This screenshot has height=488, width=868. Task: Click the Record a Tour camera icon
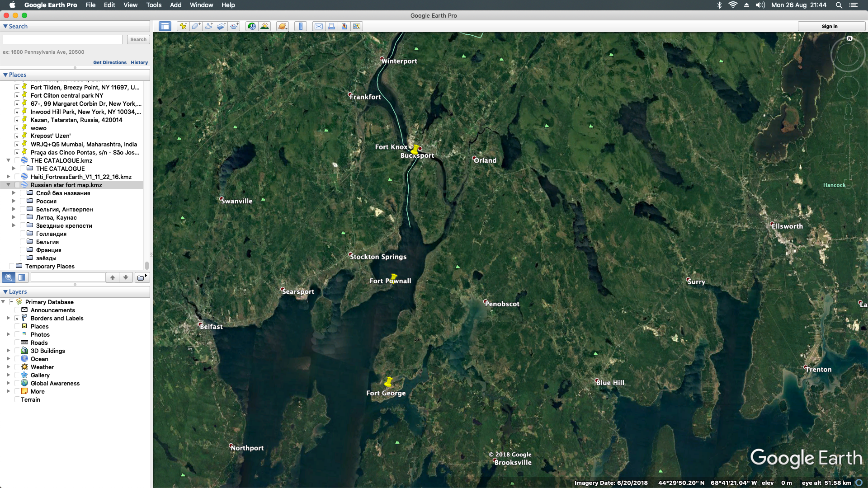(x=234, y=26)
